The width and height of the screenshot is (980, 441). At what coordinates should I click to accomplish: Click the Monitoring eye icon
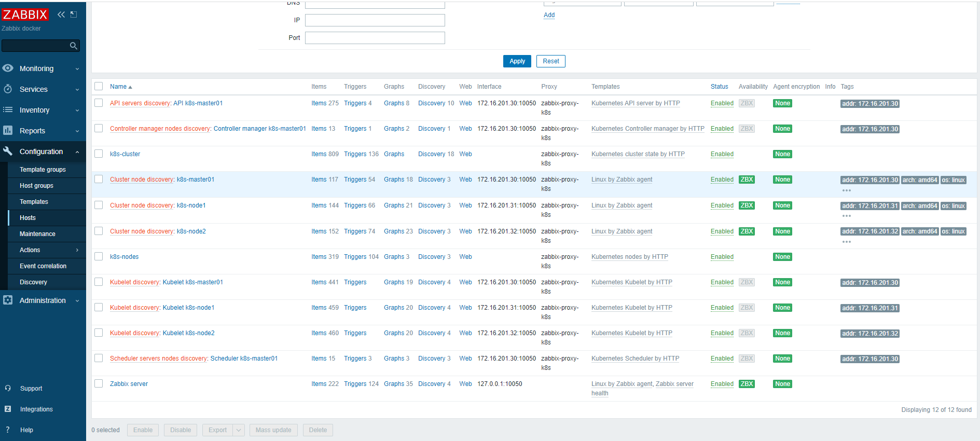(x=8, y=68)
